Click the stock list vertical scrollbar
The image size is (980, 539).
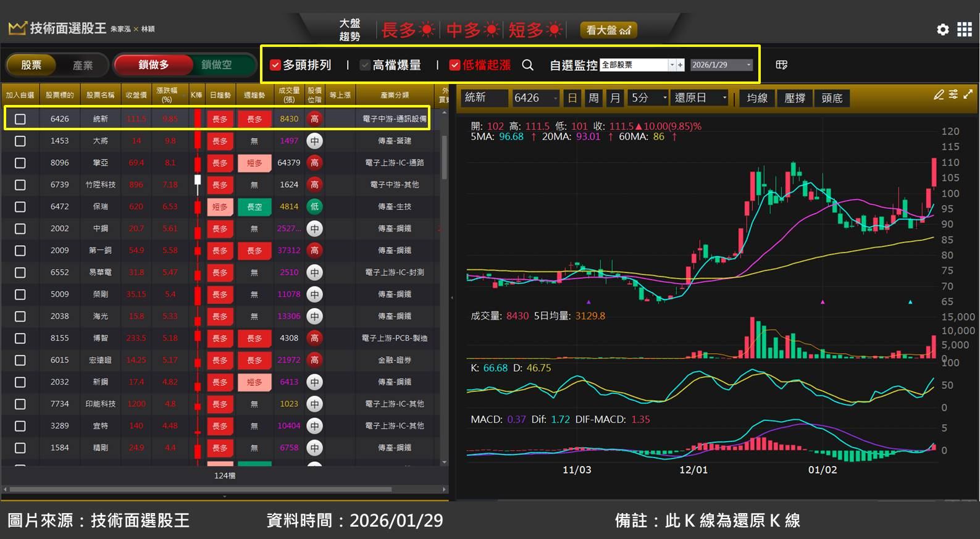(x=444, y=157)
